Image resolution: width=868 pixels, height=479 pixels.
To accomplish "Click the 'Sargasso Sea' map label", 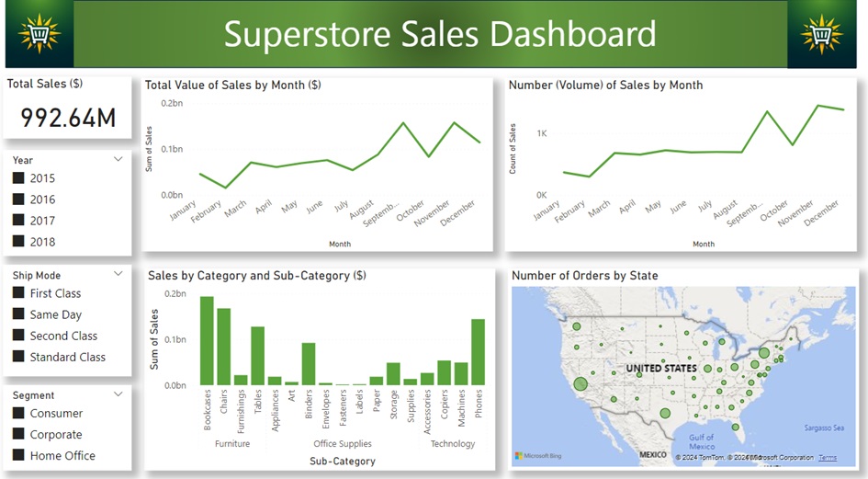I will coord(824,428).
